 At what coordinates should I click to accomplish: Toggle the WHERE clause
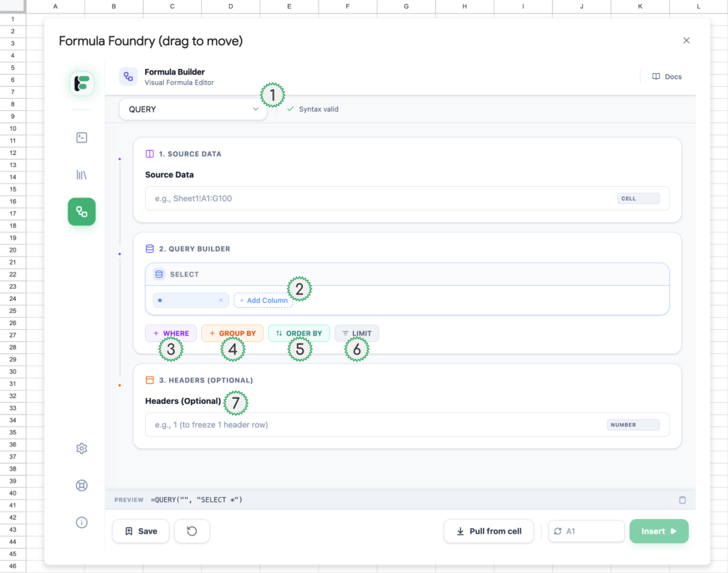tap(171, 333)
